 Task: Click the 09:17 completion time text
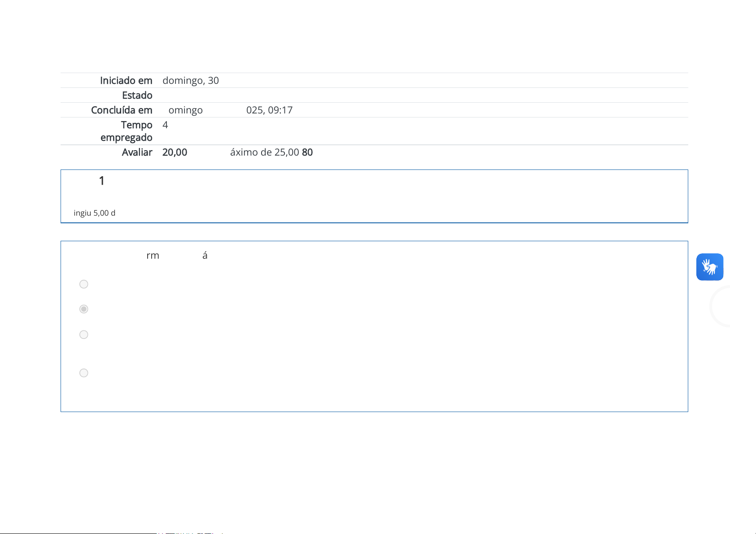click(x=280, y=110)
